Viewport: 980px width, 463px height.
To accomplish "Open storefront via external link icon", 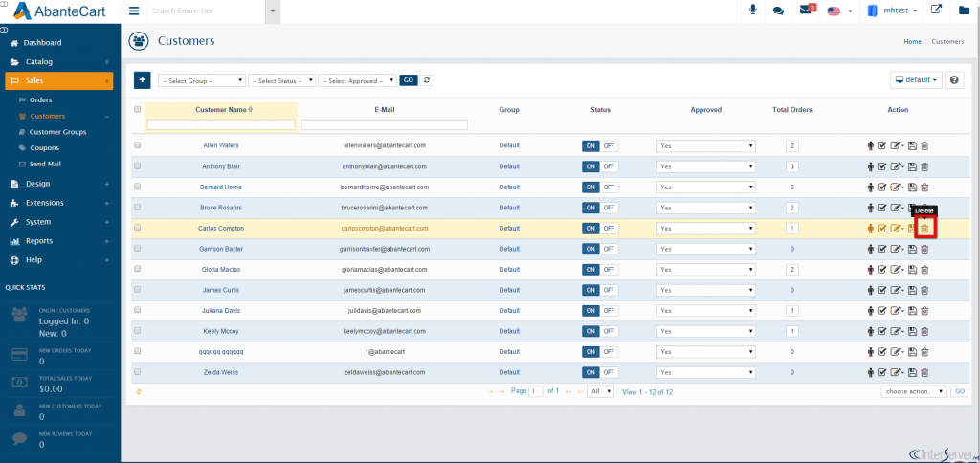I will coord(936,10).
